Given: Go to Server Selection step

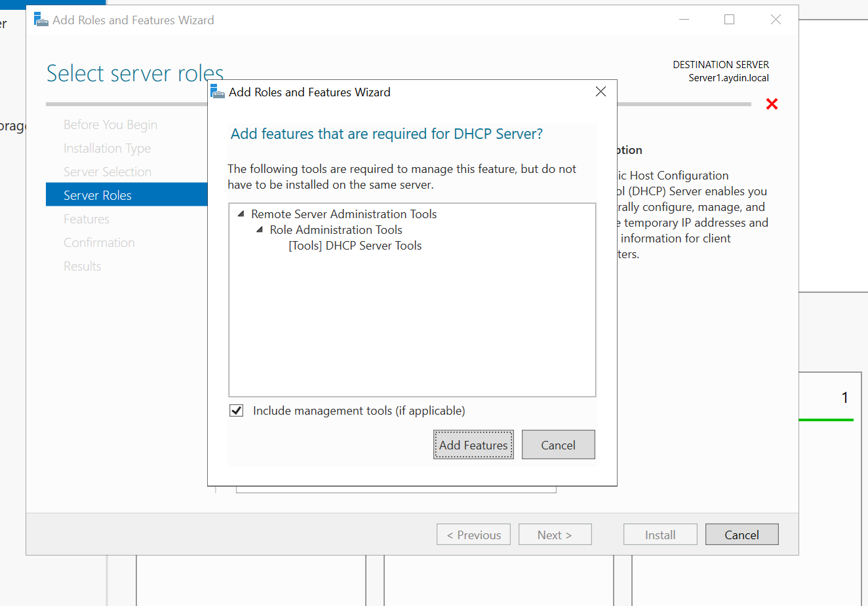Looking at the screenshot, I should 108,172.
